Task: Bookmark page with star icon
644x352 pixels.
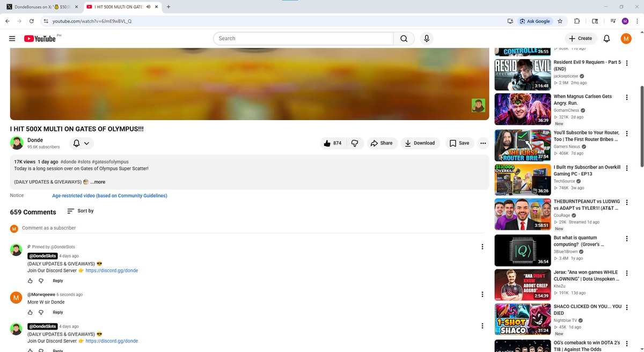Action: tap(560, 21)
